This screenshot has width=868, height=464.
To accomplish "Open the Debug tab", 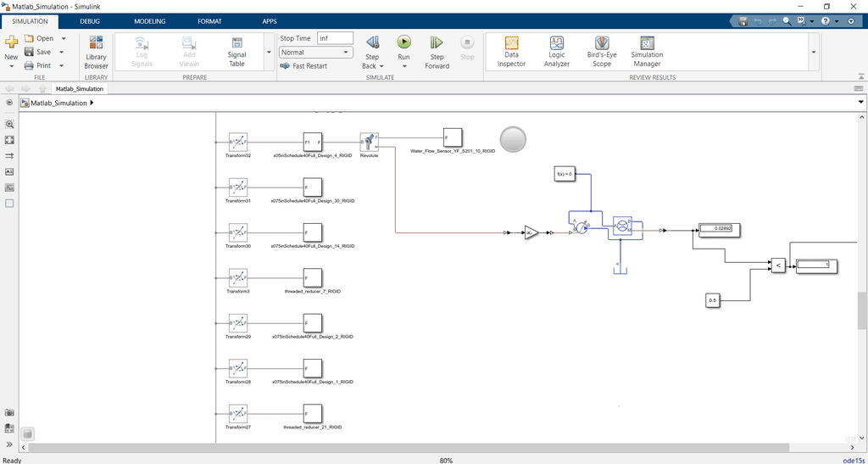I will point(89,20).
